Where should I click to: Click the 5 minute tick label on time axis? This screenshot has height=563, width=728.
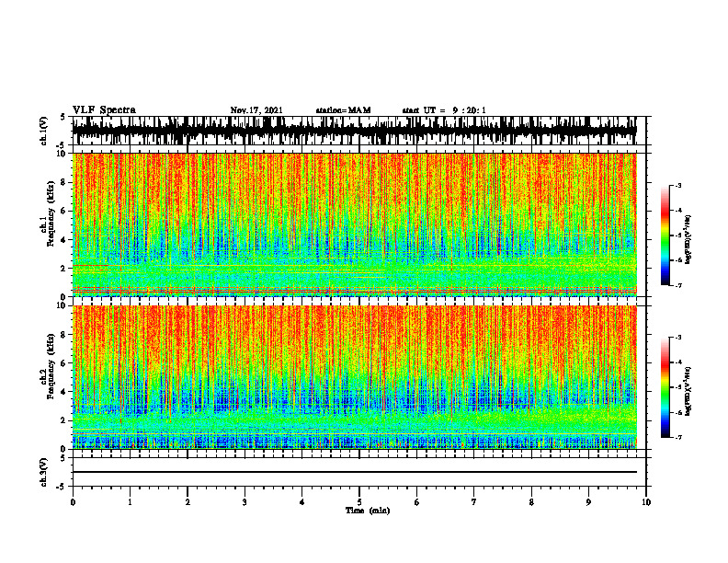(359, 502)
